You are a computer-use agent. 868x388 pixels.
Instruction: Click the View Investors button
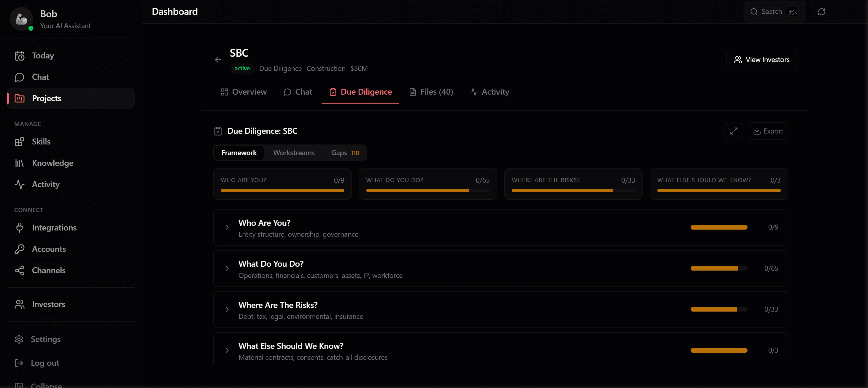[762, 59]
